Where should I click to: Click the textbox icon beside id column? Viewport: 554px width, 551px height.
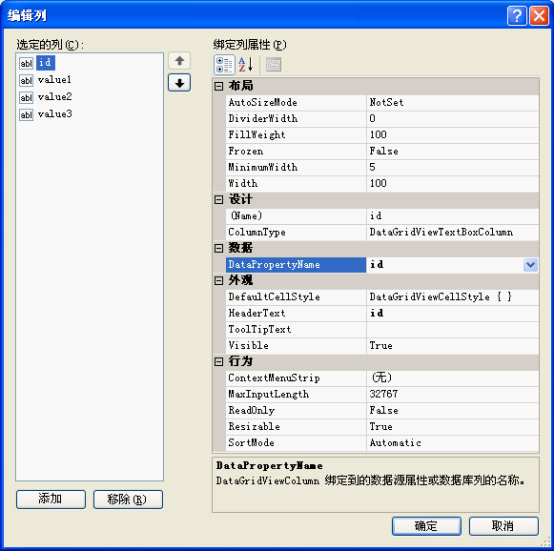(x=26, y=63)
